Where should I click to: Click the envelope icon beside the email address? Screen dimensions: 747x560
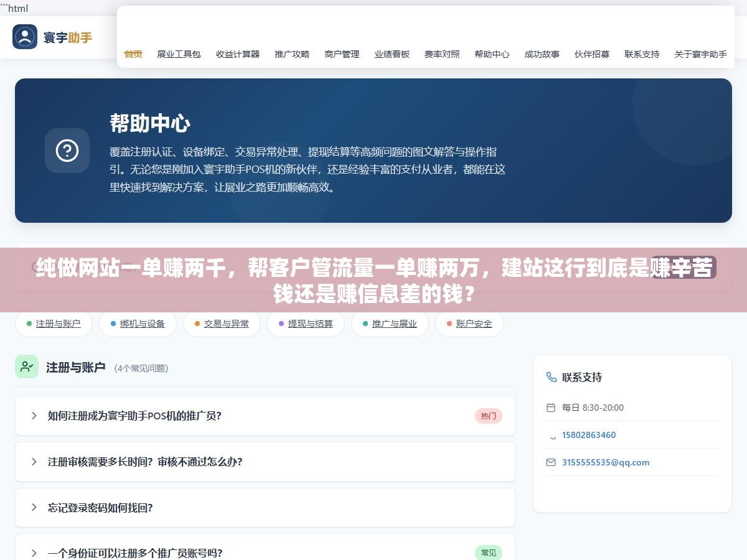[551, 462]
